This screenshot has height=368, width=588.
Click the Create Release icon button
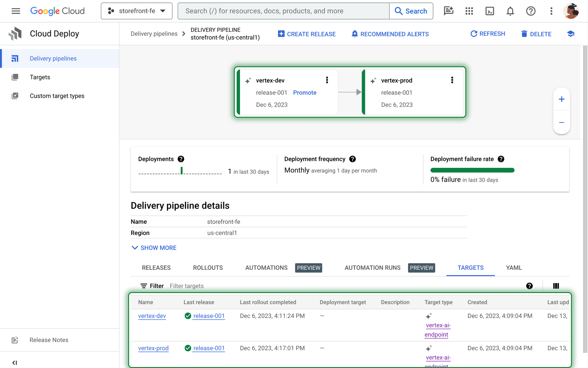(280, 34)
